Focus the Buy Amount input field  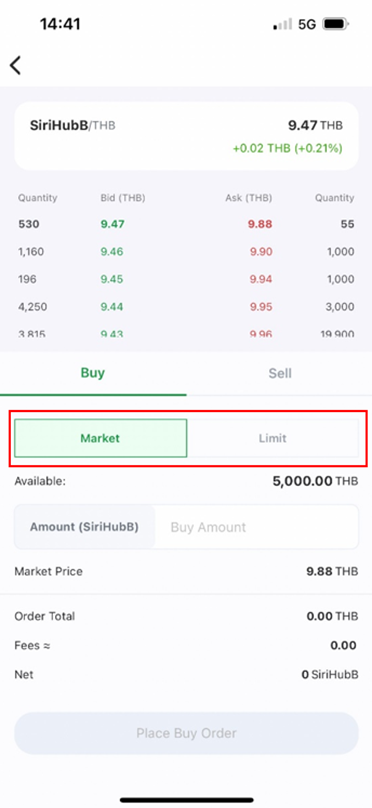pyautogui.click(x=256, y=527)
